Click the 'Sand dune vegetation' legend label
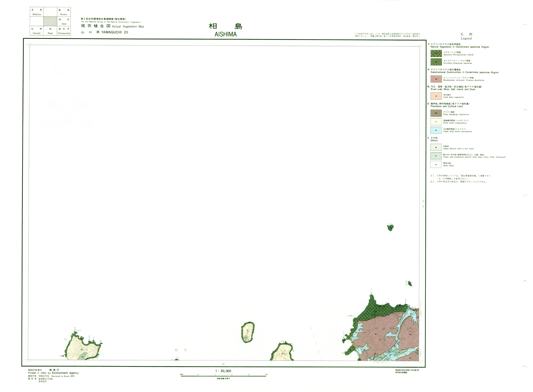Screen dimensions: 533x392 [454, 97]
